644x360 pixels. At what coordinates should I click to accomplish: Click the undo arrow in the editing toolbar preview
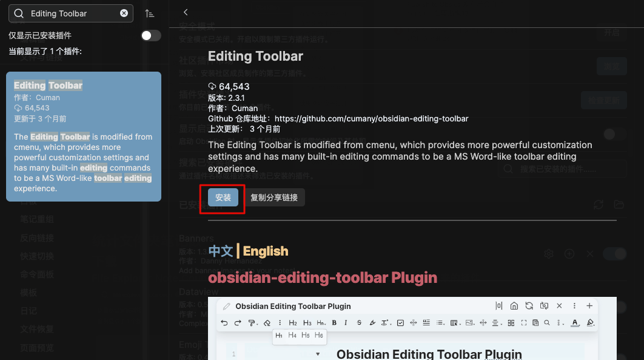[x=224, y=322]
